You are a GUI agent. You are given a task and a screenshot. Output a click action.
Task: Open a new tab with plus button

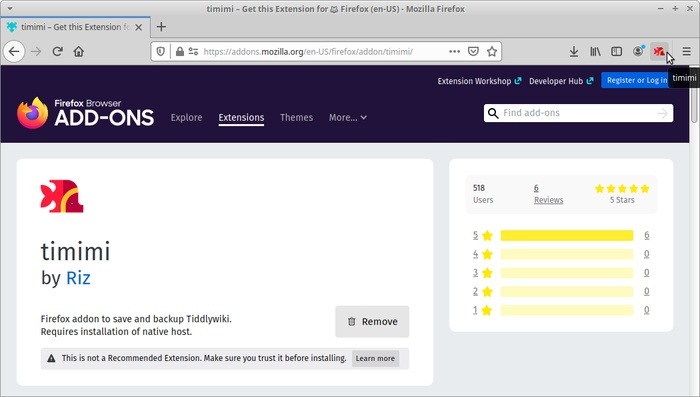tap(161, 27)
